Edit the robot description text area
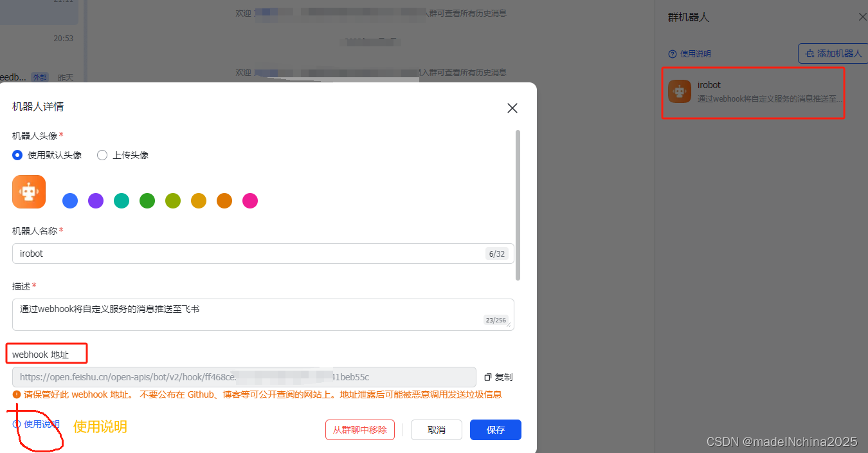 click(263, 315)
